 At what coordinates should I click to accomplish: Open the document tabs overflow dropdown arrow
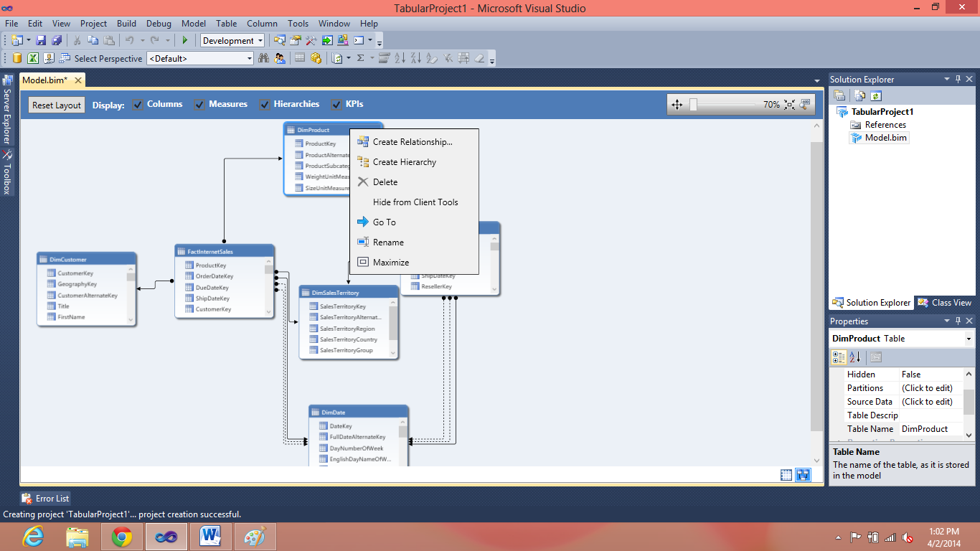[x=817, y=80]
